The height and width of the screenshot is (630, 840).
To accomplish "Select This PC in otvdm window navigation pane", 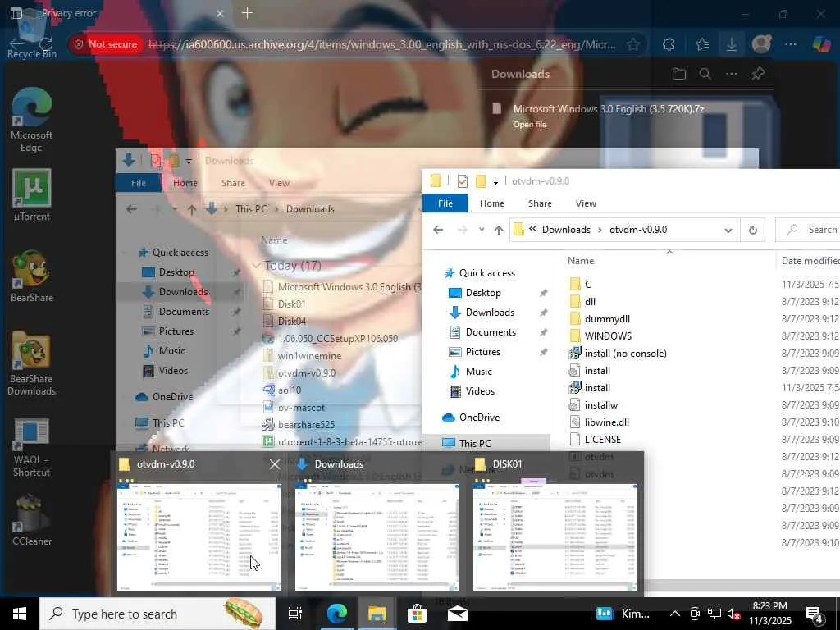I will [x=475, y=444].
